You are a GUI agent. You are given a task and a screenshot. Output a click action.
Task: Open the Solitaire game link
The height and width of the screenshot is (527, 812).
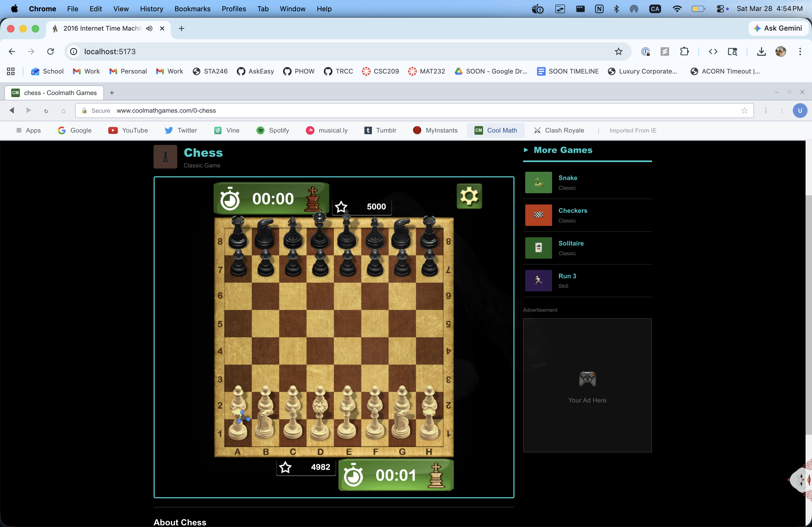click(x=571, y=243)
